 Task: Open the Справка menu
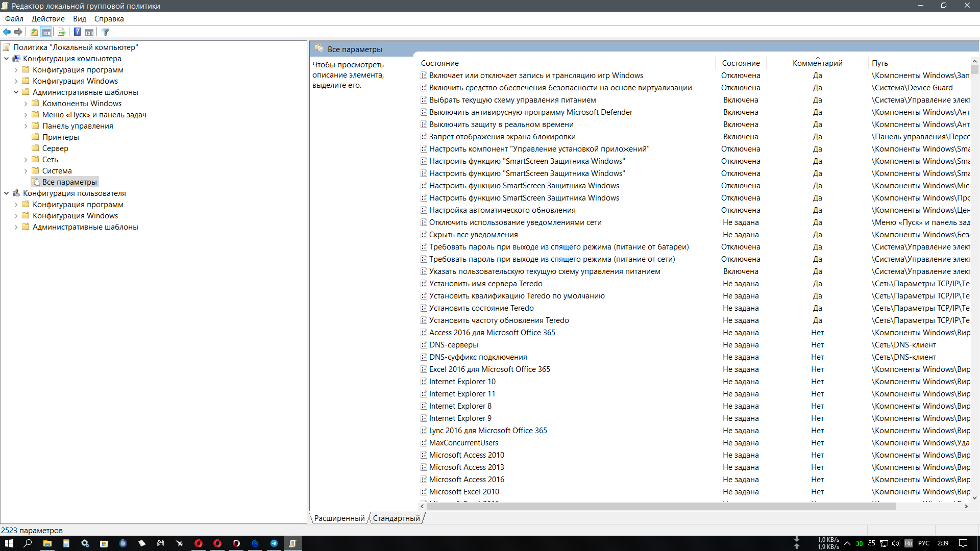(109, 19)
